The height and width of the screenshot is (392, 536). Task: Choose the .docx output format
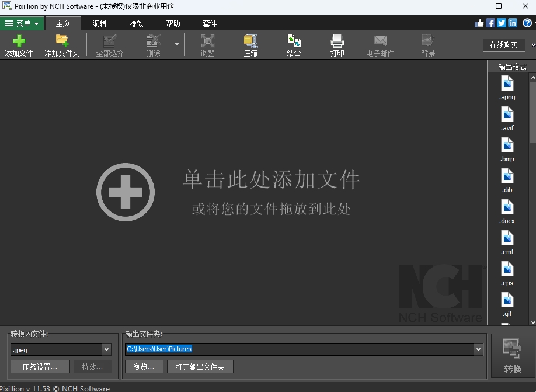(507, 211)
